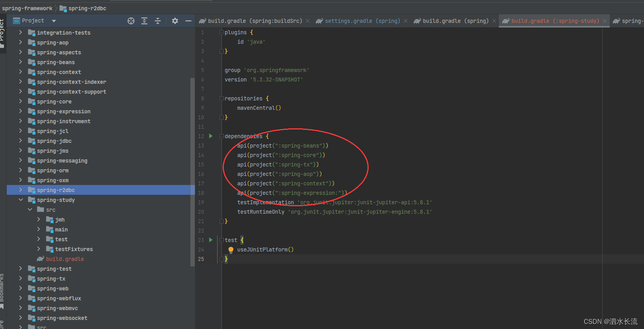Click the useJUnitPlatform() line
The width and height of the screenshot is (644, 329).
pyautogui.click(x=265, y=250)
